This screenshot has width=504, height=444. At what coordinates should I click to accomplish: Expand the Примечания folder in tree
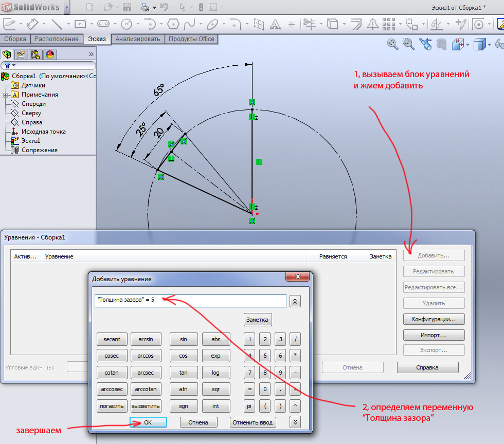click(x=5, y=95)
